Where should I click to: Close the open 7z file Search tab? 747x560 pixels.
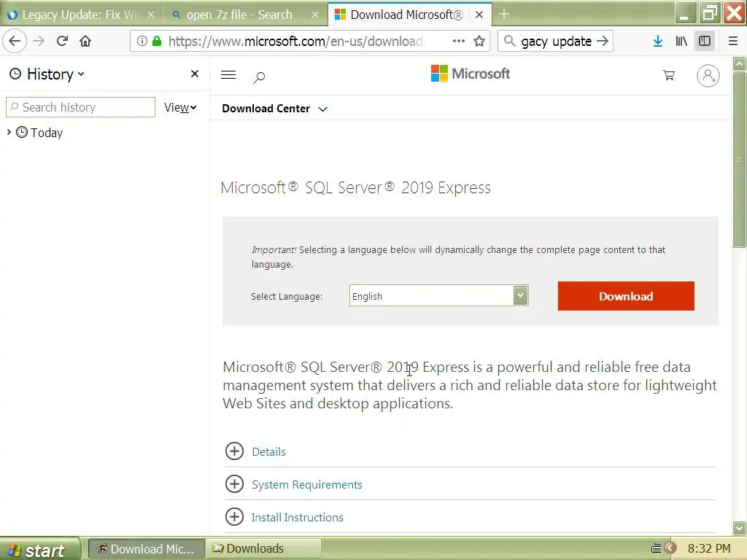(315, 15)
